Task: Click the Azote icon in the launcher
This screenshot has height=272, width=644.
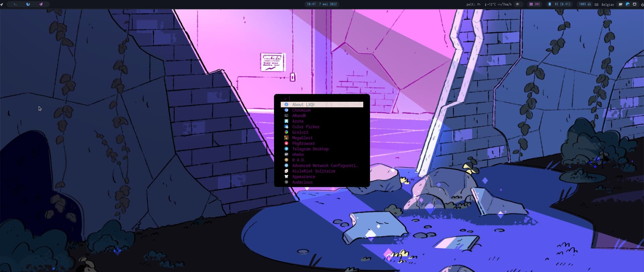Action: [286, 121]
